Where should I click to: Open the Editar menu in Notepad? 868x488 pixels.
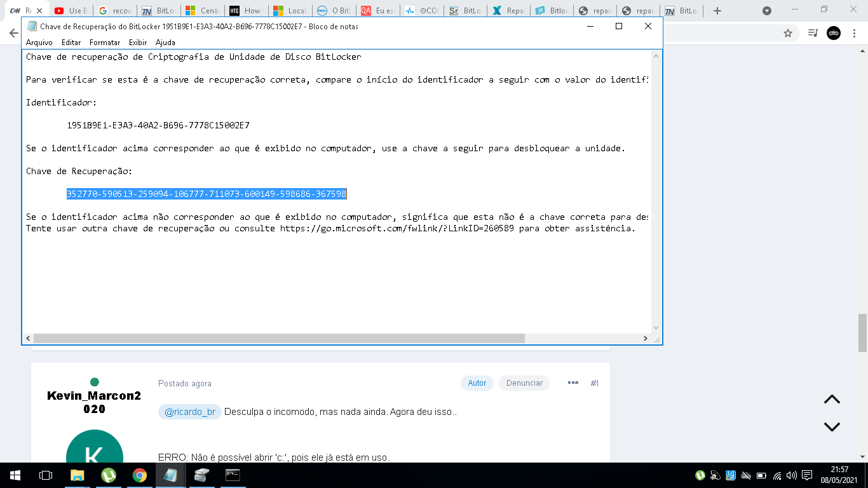point(71,43)
